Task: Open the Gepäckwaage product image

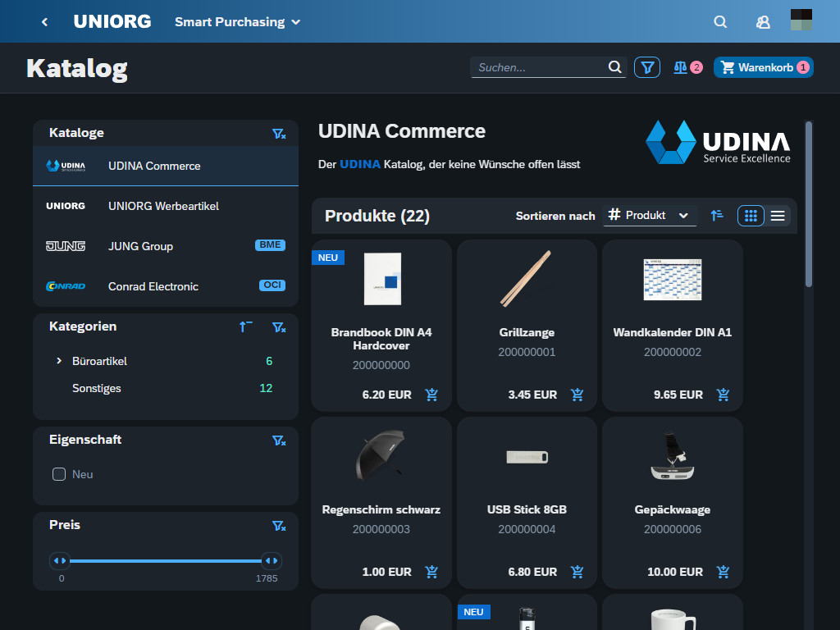Action: tap(673, 455)
